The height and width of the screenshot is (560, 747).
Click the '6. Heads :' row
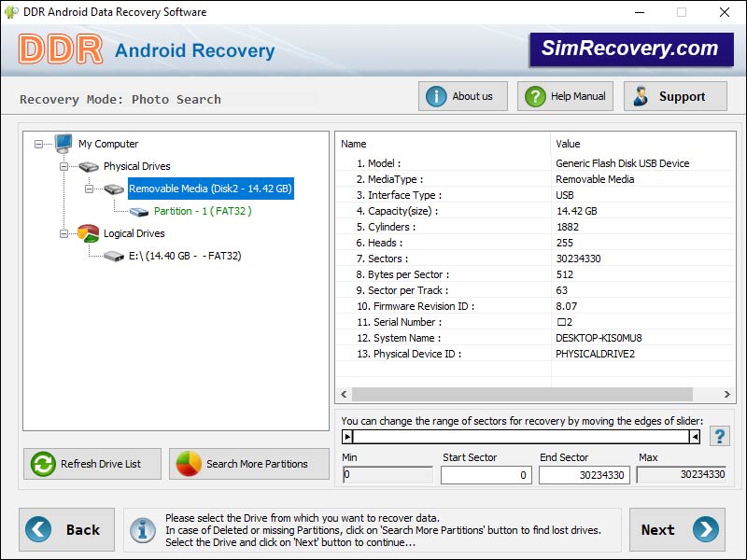click(x=535, y=243)
